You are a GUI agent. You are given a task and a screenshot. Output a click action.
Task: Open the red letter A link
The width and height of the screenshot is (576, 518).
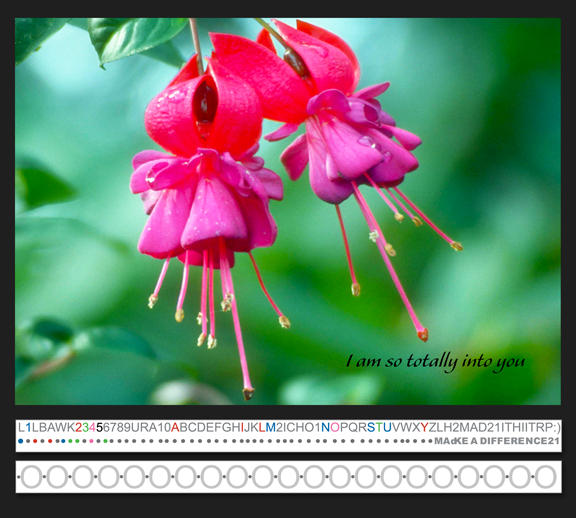point(175,427)
